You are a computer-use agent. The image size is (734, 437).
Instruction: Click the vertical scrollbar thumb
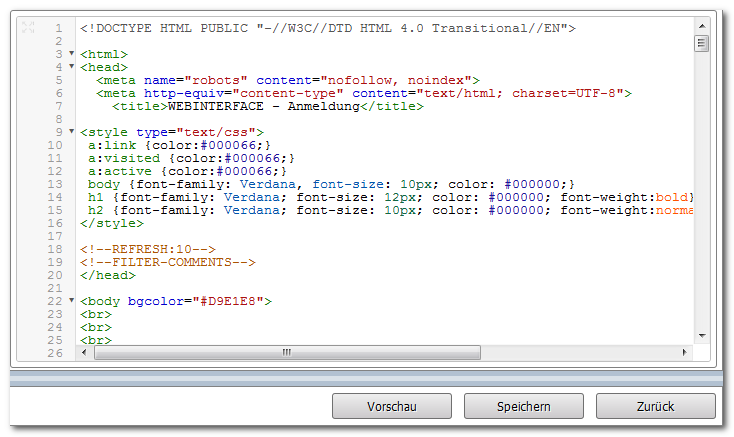pyautogui.click(x=701, y=44)
